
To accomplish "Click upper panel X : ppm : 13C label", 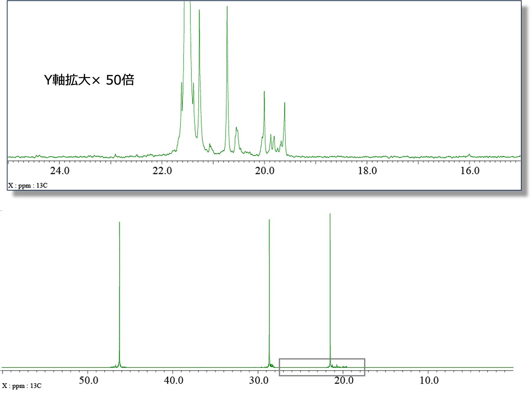I will (x=28, y=186).
